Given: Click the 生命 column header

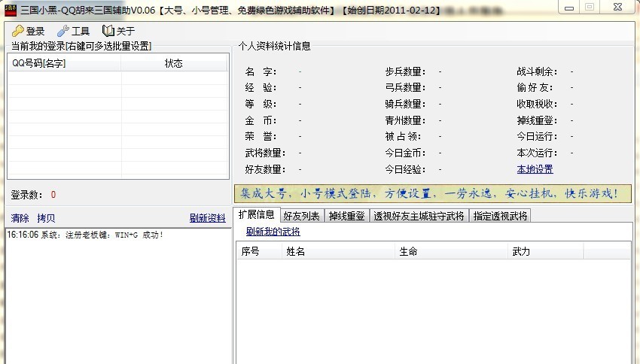Looking at the screenshot, I should click(x=452, y=251).
